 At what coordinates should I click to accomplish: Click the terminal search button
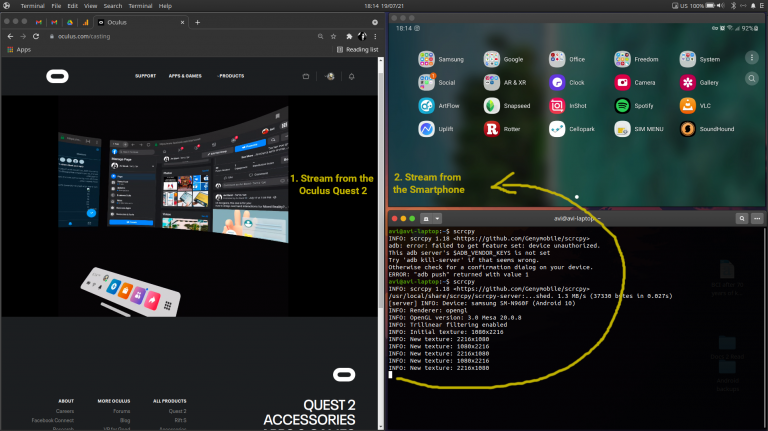(x=742, y=218)
